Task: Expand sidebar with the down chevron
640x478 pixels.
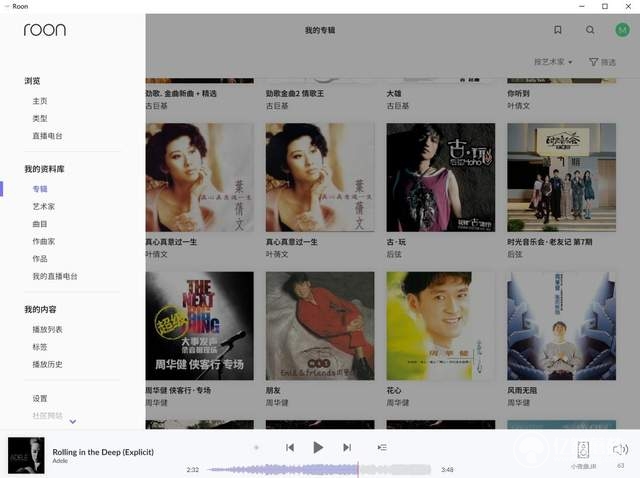Action: [x=73, y=422]
